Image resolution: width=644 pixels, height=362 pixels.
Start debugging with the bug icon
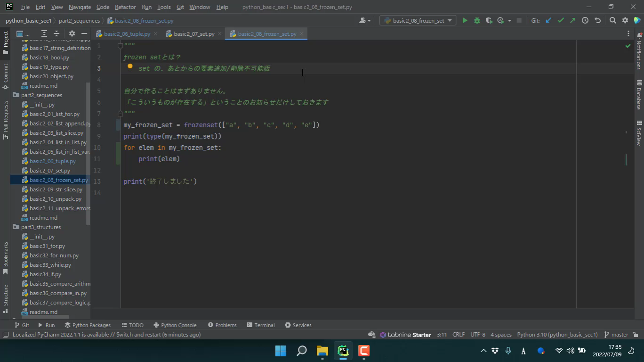click(477, 21)
